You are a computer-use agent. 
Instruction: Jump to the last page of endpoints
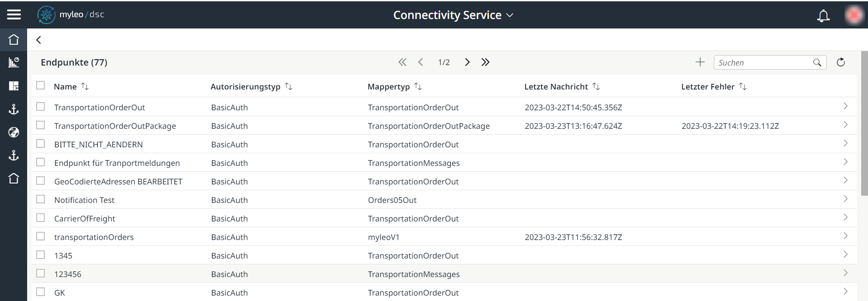coord(486,62)
